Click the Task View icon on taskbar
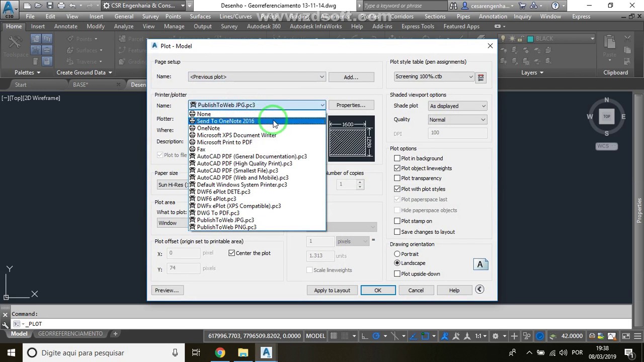The width and height of the screenshot is (644, 362). [x=196, y=352]
